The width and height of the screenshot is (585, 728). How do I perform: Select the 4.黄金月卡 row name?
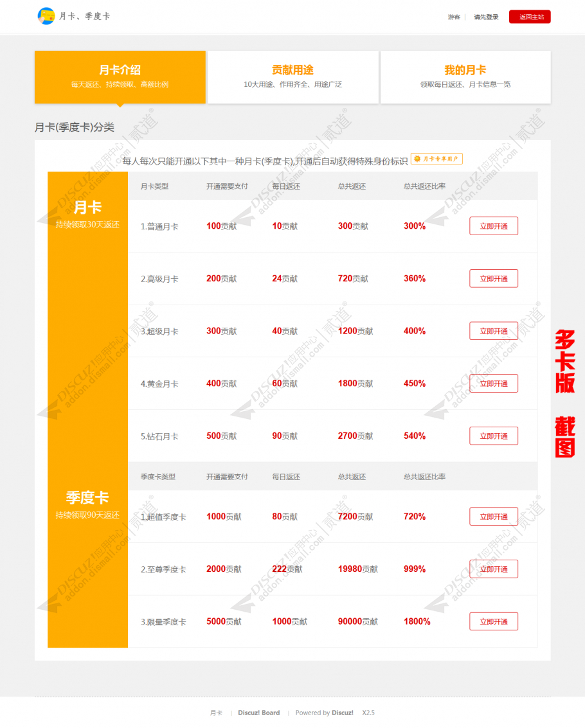click(x=159, y=384)
